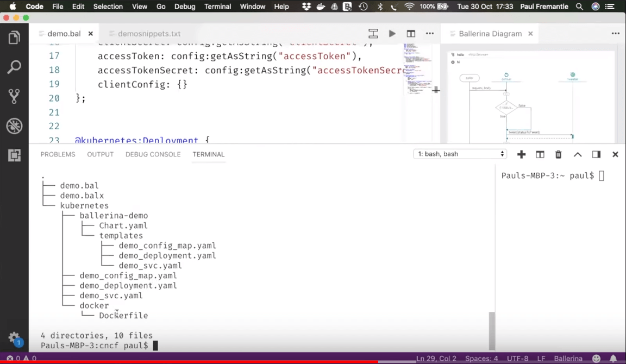Open the editor More Actions ellipsis beside split

pos(430,34)
